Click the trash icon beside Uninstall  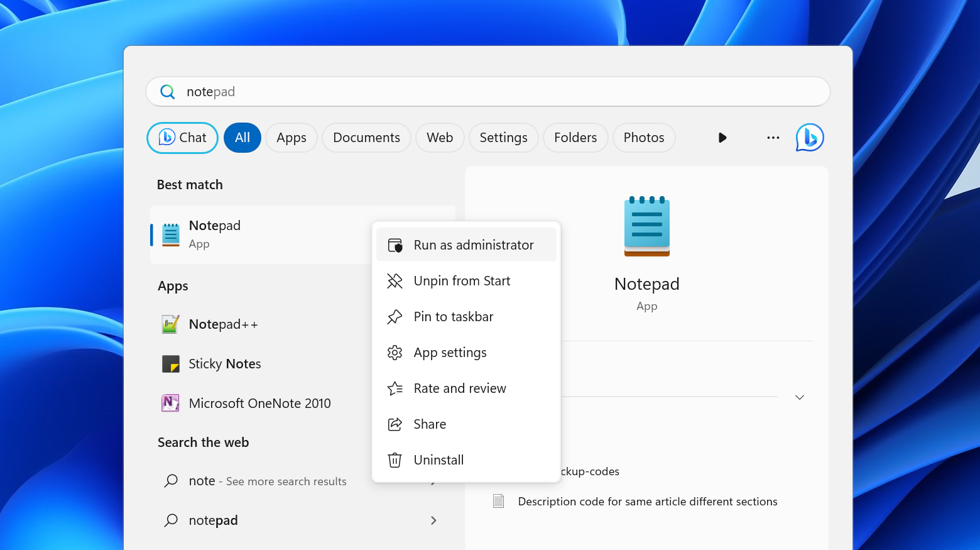click(x=395, y=460)
